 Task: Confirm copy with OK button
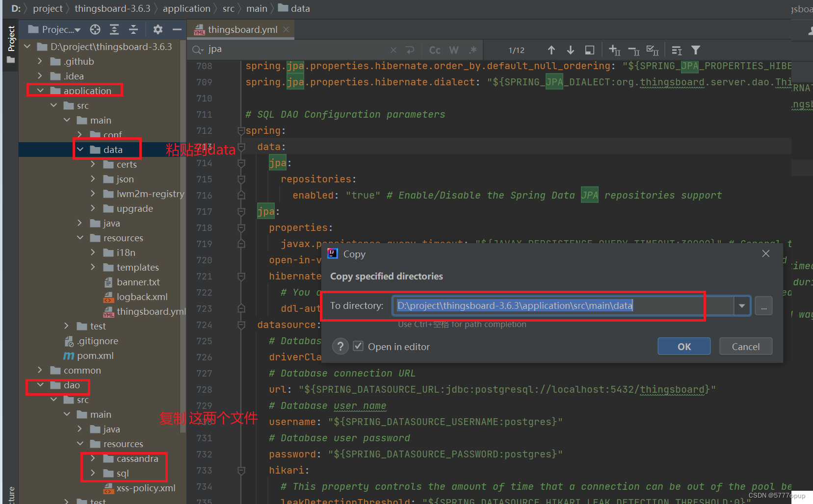tap(684, 347)
